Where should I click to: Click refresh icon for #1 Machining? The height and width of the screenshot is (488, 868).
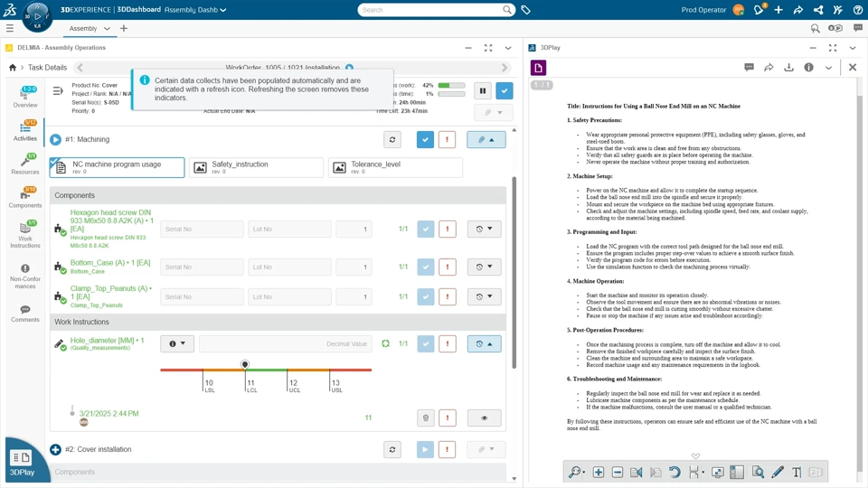[392, 139]
